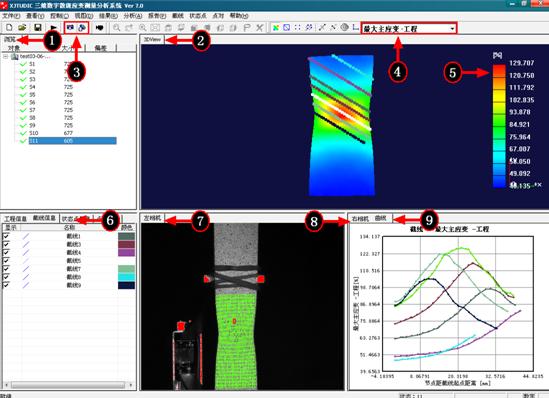549x398 pixels.
Task: Select the curve tab beside right camera
Action: 380,218
